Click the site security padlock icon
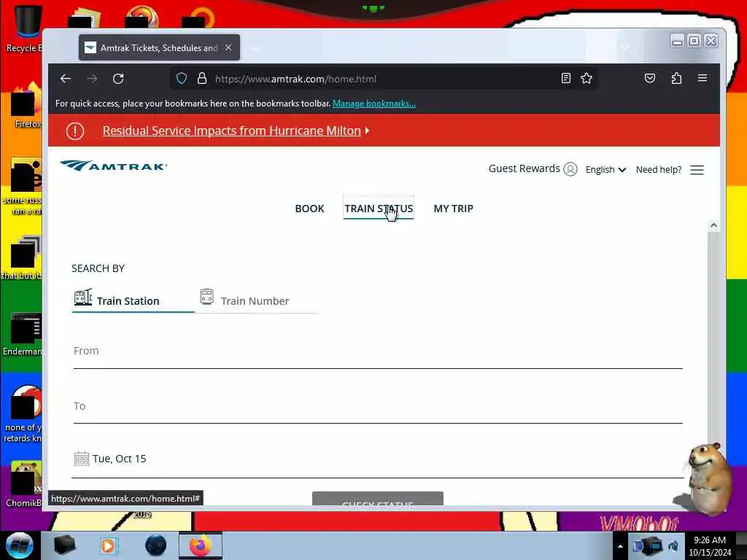This screenshot has width=747, height=560. pos(202,79)
